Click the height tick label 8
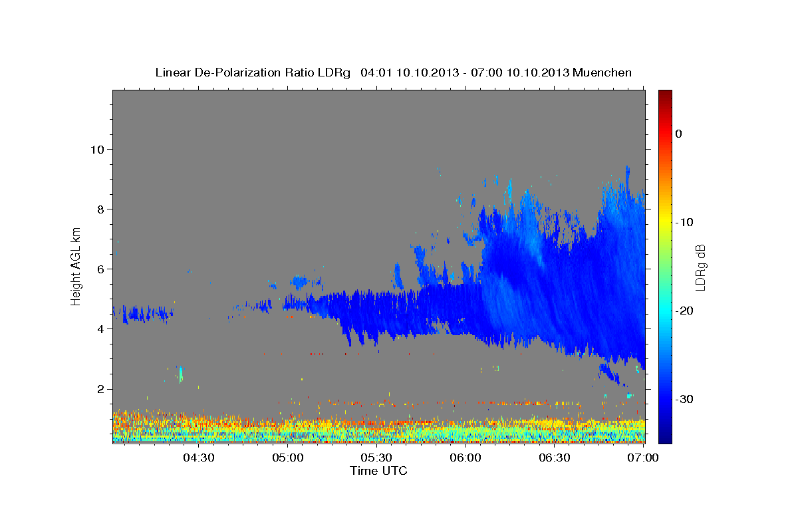This screenshot has height=532, width=798. [100, 209]
